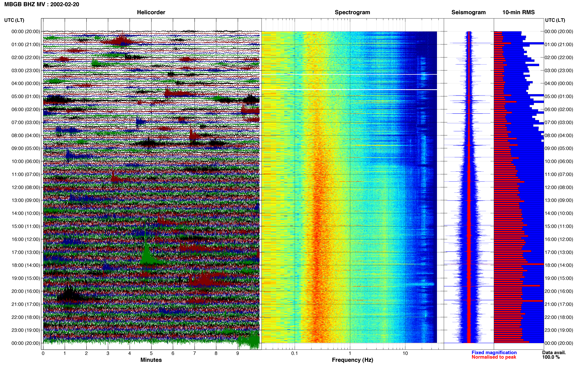Select the '10-min RMS' panel heading
Screen dimensions: 588x368
coord(518,12)
